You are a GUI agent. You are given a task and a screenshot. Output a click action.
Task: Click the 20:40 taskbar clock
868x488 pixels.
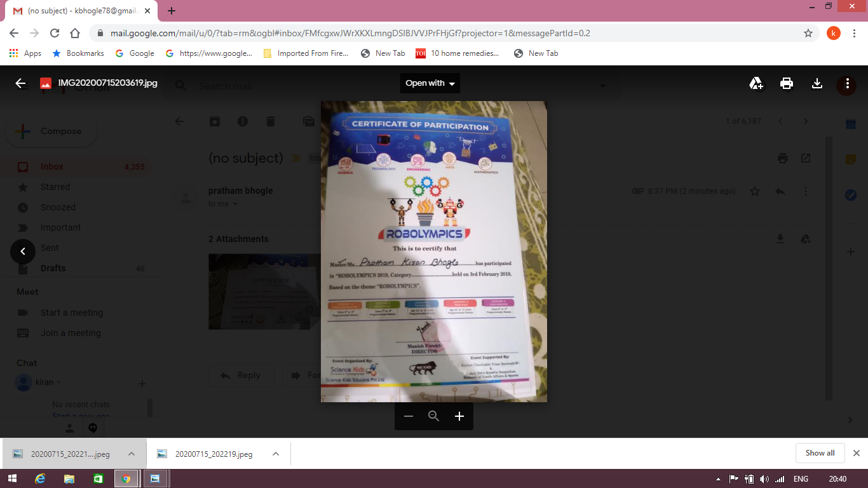pyautogui.click(x=838, y=479)
